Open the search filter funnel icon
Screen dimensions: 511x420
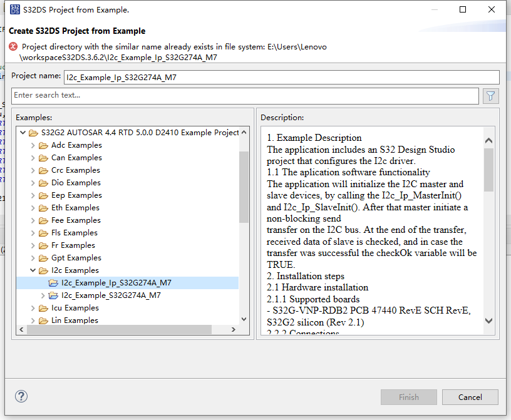490,96
